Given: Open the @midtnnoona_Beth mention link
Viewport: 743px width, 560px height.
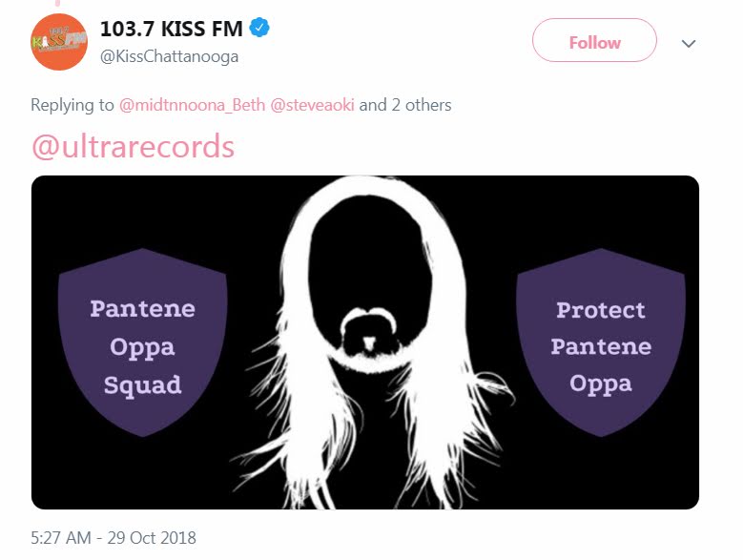Looking at the screenshot, I should 192,105.
